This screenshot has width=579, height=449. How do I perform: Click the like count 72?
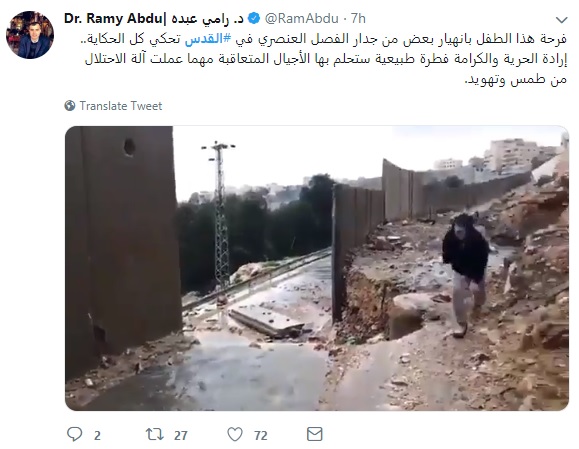coord(261,435)
